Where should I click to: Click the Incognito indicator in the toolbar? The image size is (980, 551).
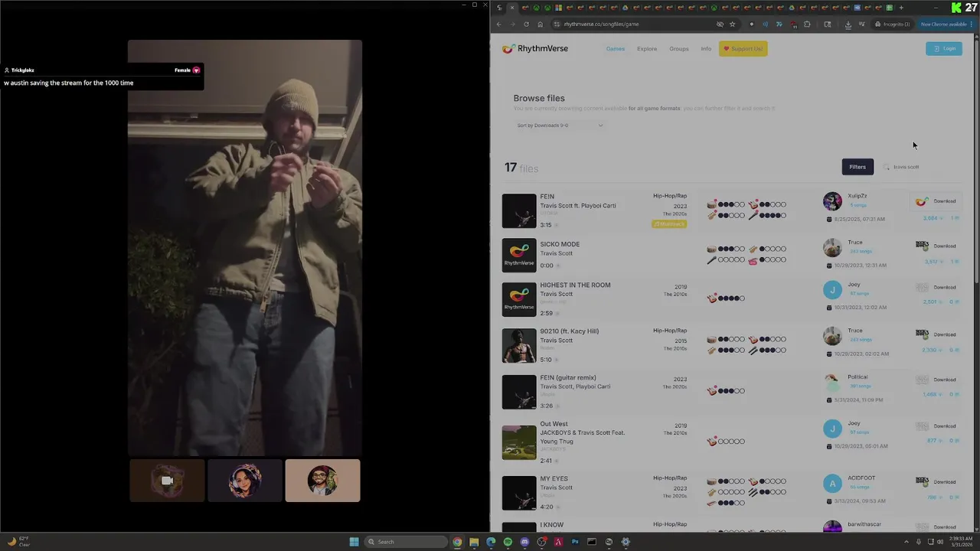pyautogui.click(x=892, y=24)
